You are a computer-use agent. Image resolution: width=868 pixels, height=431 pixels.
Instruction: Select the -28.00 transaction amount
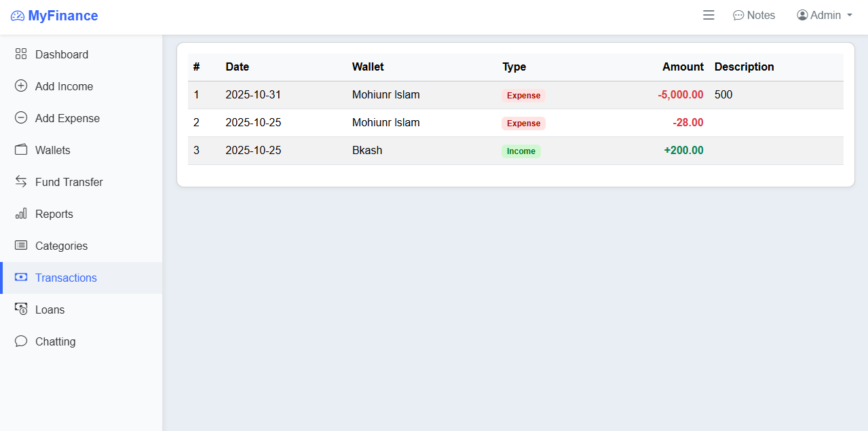click(x=687, y=123)
